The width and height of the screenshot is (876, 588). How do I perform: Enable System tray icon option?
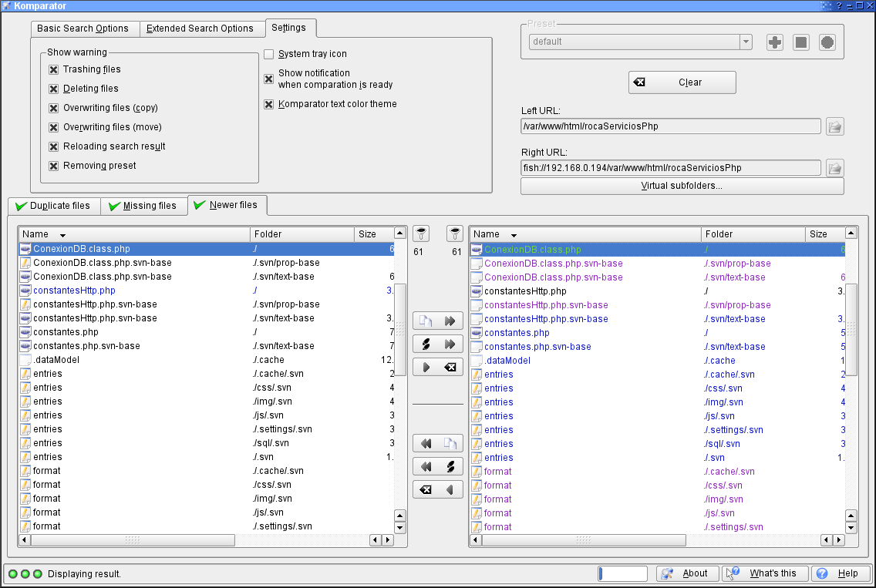click(x=268, y=54)
